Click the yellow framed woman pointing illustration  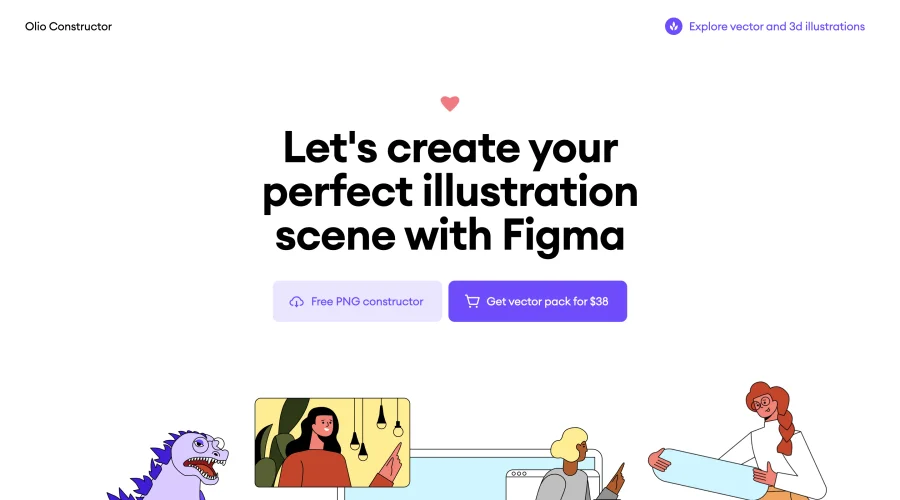(332, 443)
